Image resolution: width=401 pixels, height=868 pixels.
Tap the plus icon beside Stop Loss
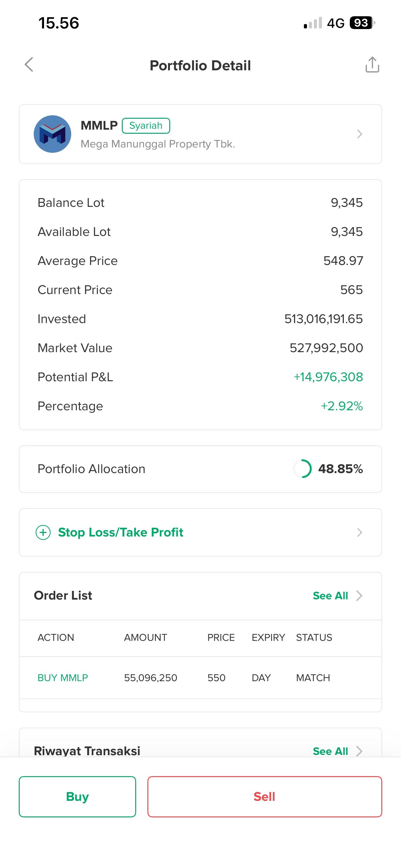(43, 532)
